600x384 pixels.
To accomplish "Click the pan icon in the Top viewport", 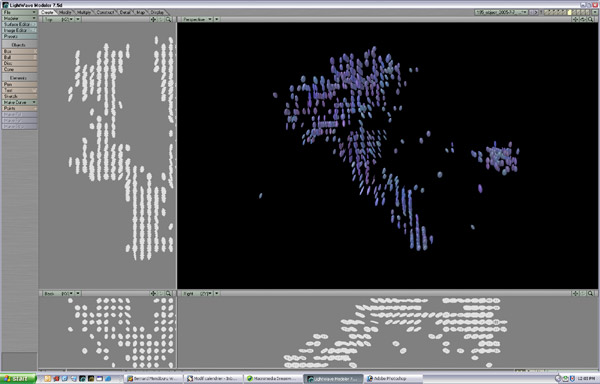I will pos(153,19).
